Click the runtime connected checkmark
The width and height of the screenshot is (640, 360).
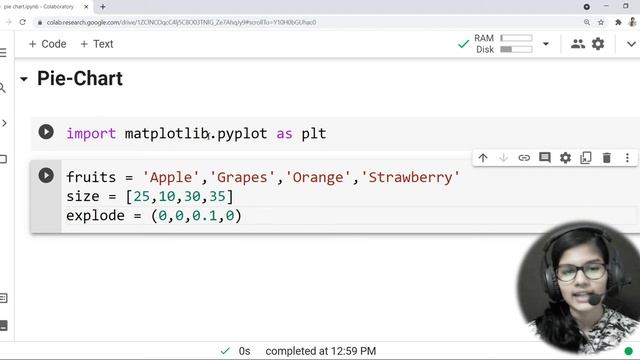tap(463, 44)
